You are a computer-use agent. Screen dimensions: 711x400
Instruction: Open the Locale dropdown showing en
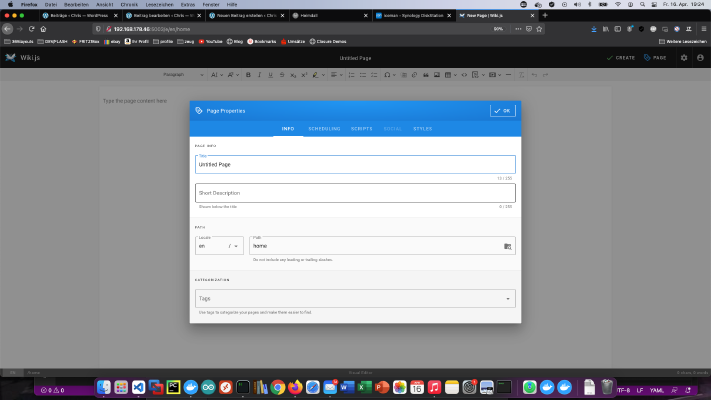(x=219, y=246)
